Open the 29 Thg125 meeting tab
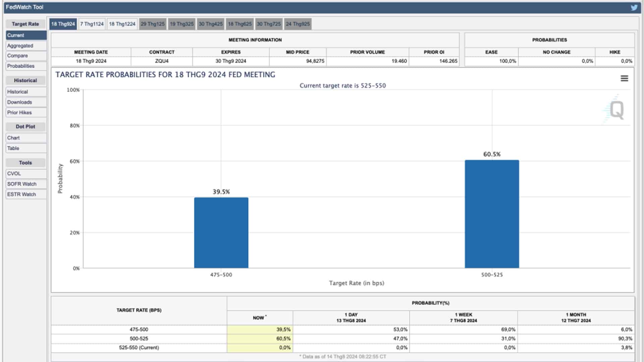Image resolution: width=644 pixels, height=362 pixels. (x=153, y=24)
